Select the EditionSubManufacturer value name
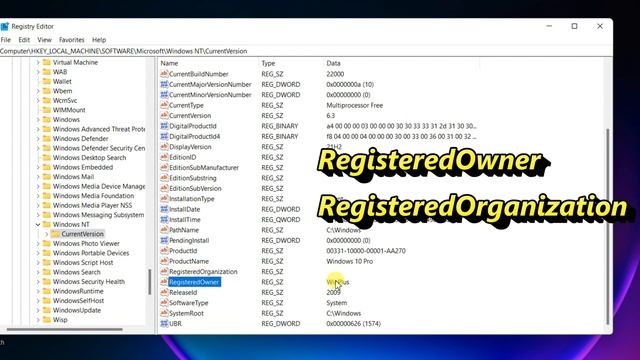The width and height of the screenshot is (640, 360). click(x=204, y=168)
